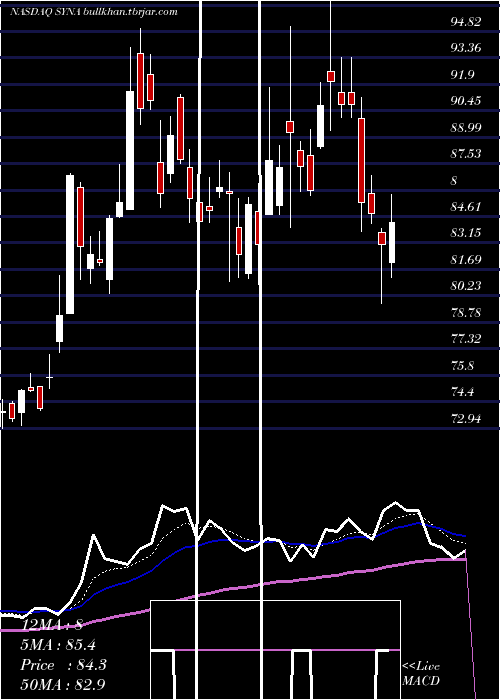Click the NASDAQ SYNA bullkhan.tbrjar.com title text

94,12
